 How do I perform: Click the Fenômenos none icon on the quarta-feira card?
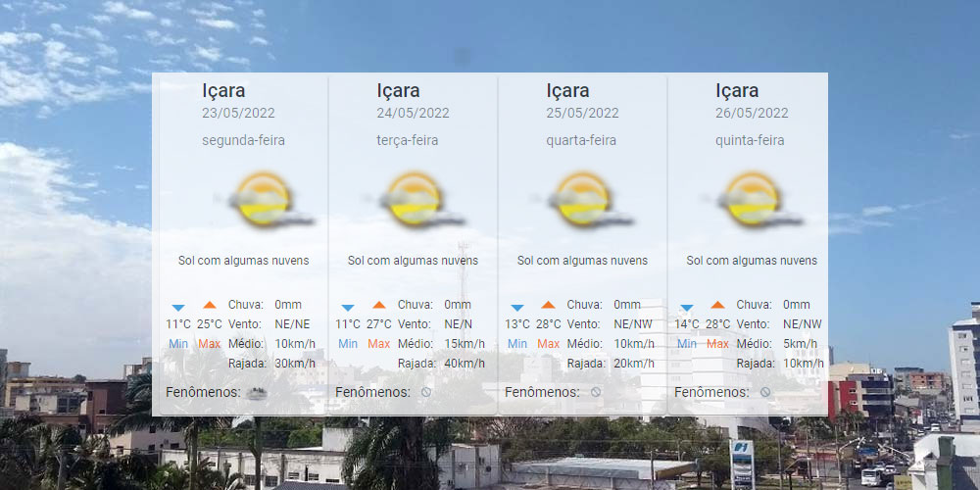coord(596,393)
